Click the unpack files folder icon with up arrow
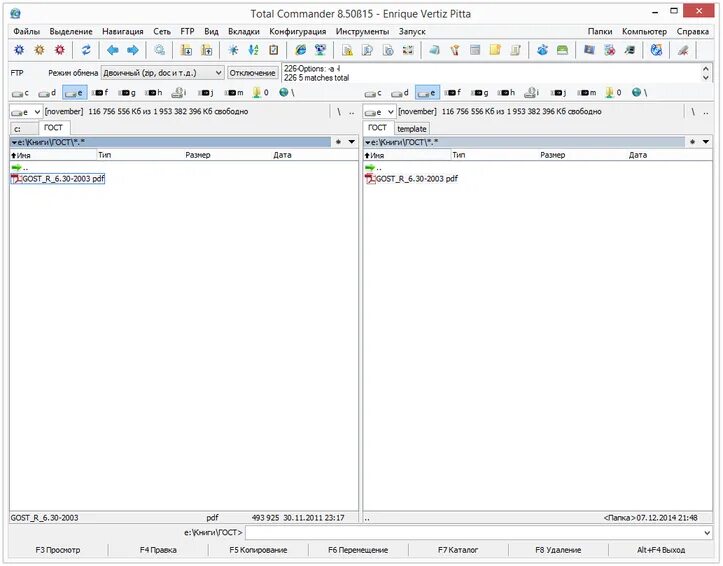Image resolution: width=723 pixels, height=566 pixels. (x=207, y=50)
